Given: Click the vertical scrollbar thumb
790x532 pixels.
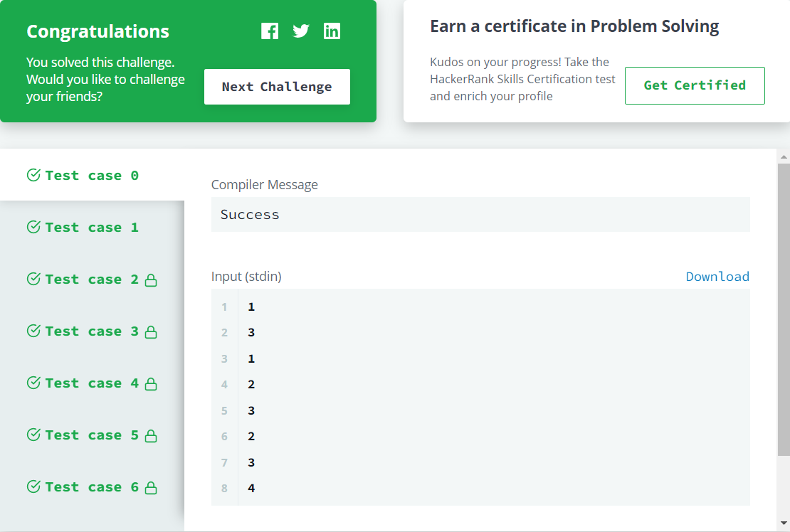Looking at the screenshot, I should pos(784,309).
